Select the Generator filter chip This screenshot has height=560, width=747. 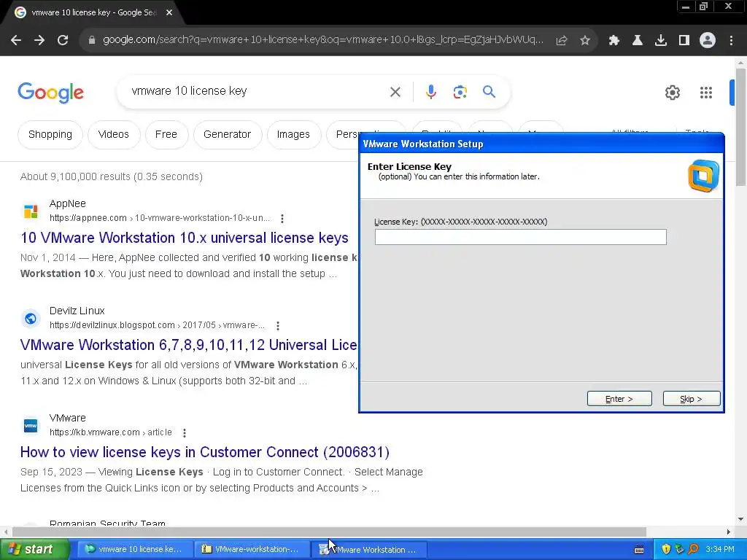pyautogui.click(x=228, y=135)
